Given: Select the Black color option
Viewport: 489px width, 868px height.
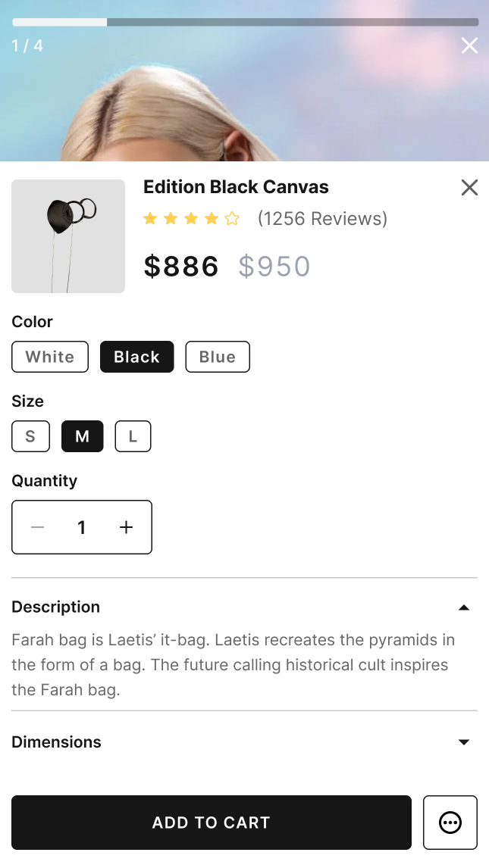Looking at the screenshot, I should point(136,357).
